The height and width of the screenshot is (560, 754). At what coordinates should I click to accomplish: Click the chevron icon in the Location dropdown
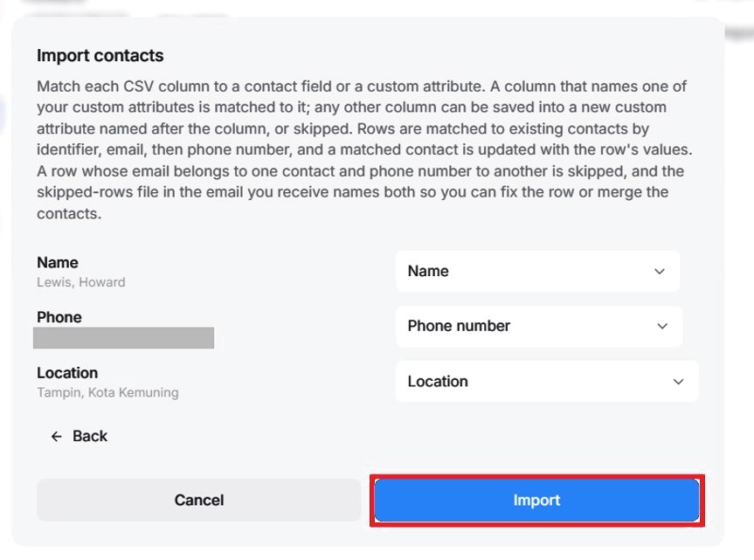point(678,382)
